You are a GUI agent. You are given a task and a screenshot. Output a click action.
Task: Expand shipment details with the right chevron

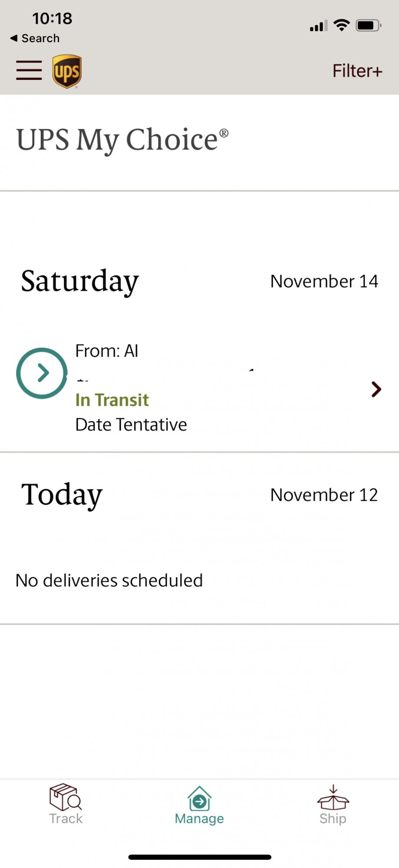pyautogui.click(x=376, y=389)
